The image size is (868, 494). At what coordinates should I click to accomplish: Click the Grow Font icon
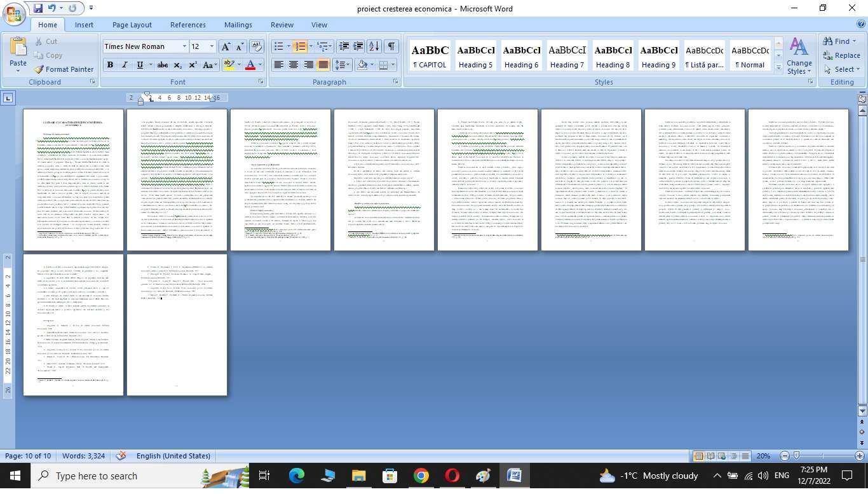pos(226,46)
